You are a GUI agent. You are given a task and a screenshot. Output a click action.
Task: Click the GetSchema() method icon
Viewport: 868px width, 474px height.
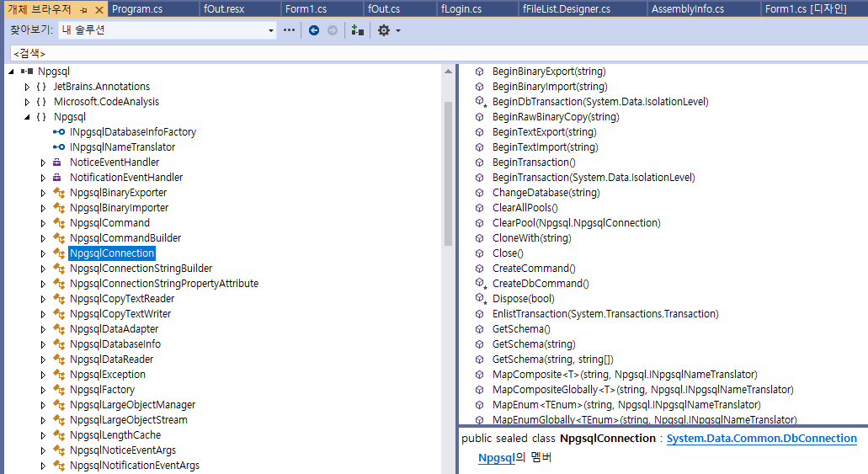coord(479,329)
